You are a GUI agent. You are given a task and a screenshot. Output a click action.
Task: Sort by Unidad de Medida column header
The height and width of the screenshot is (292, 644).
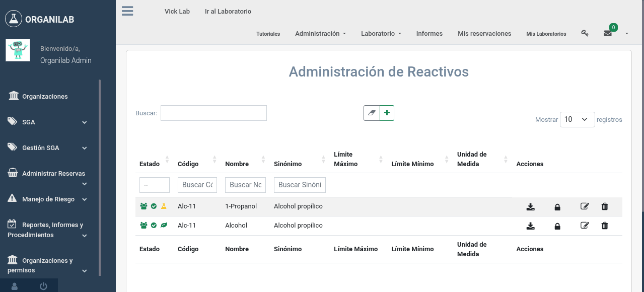[482, 160]
